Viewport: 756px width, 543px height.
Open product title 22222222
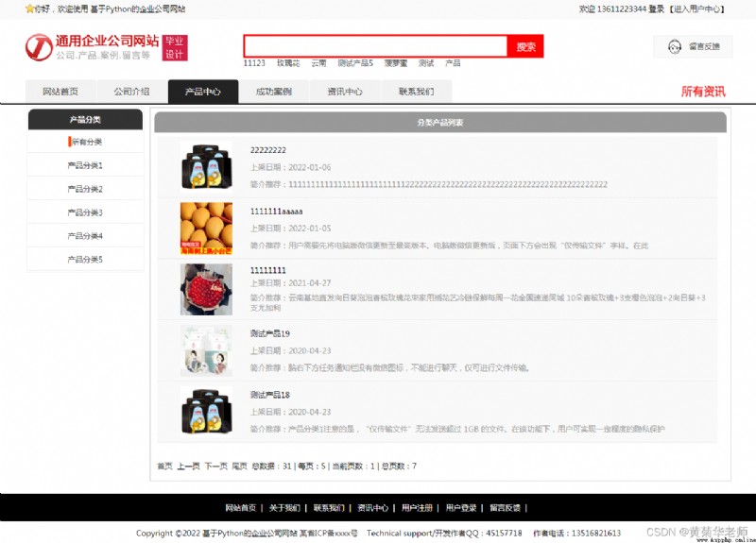[268, 150]
